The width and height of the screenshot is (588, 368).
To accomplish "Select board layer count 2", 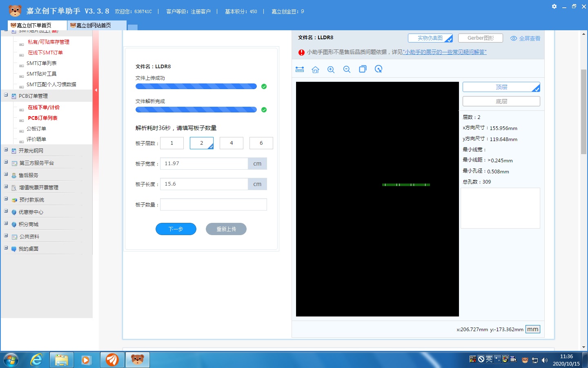I will (x=202, y=143).
